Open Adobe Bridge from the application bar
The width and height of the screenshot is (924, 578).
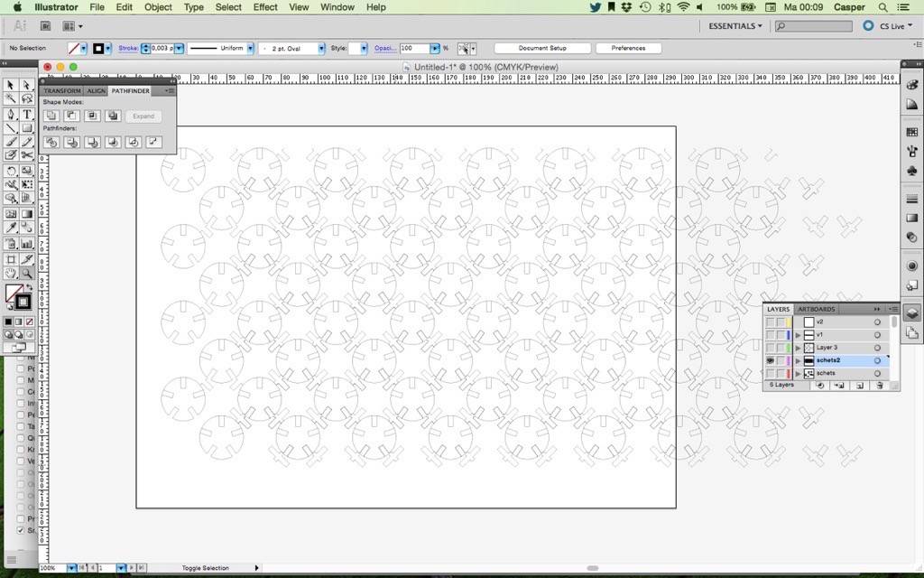[x=45, y=26]
